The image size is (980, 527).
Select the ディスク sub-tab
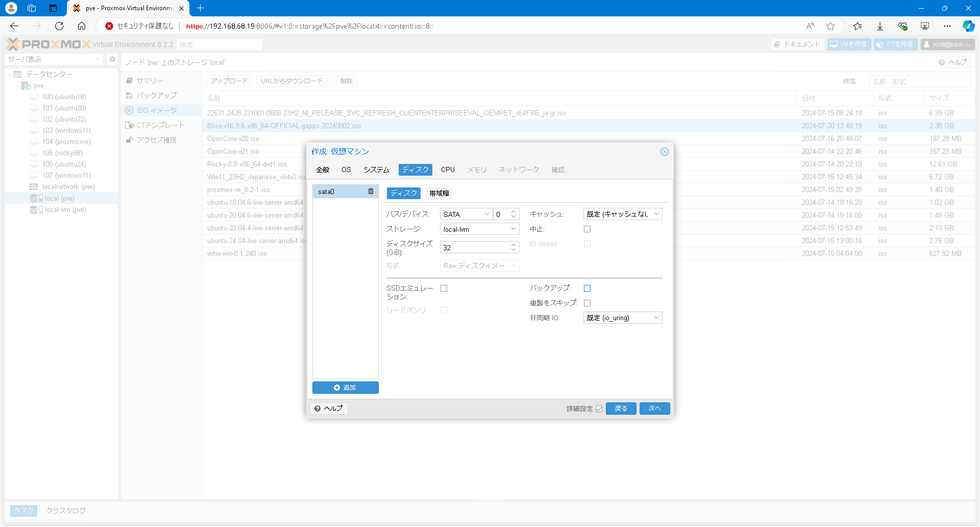pos(403,193)
